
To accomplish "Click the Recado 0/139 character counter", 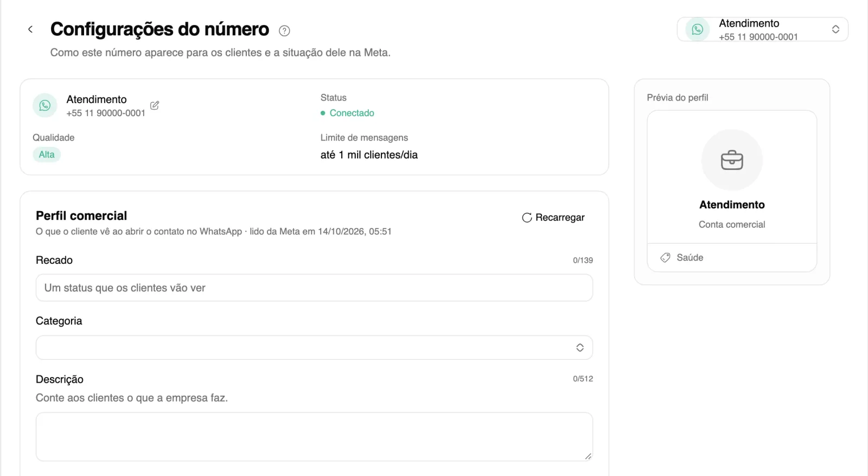I will (x=583, y=261).
